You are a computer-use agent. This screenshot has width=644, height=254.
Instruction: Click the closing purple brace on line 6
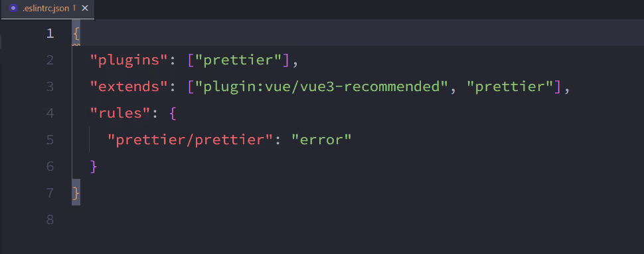pos(94,166)
